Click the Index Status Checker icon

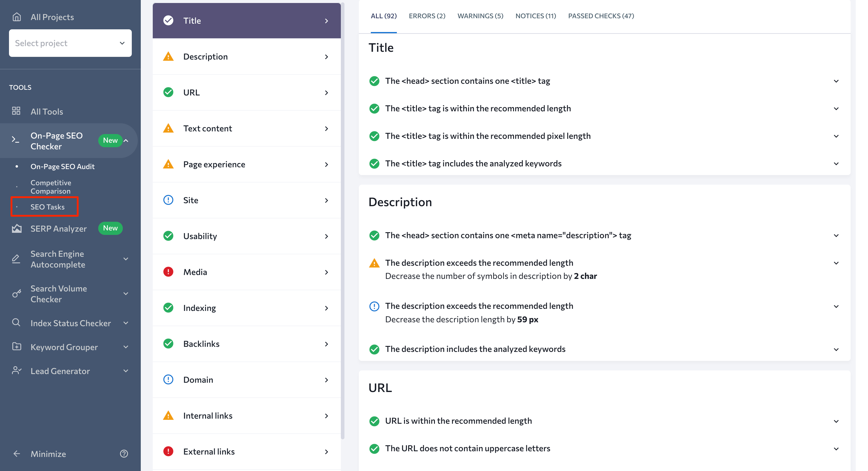tap(16, 323)
